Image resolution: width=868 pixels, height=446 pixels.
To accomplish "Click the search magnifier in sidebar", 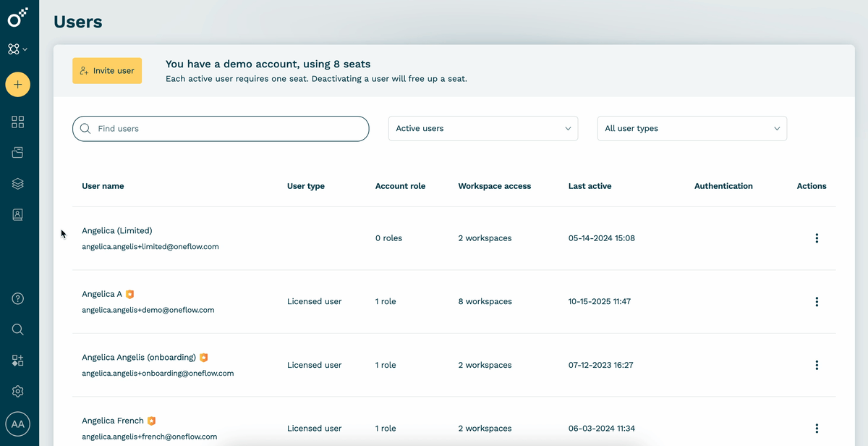I will point(18,329).
